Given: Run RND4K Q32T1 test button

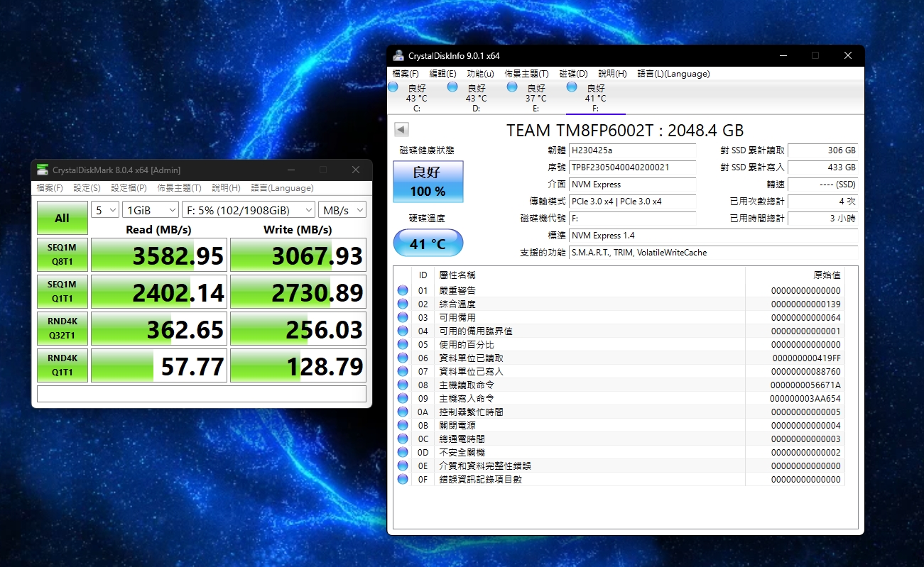Looking at the screenshot, I should [62, 329].
